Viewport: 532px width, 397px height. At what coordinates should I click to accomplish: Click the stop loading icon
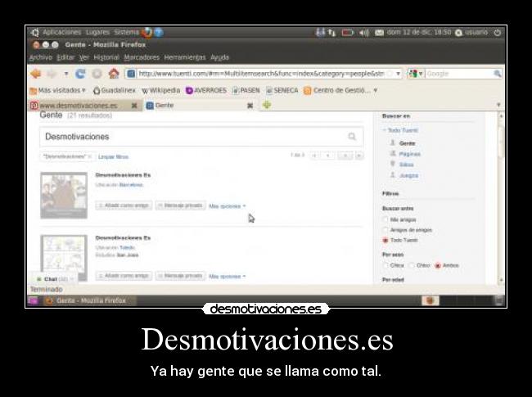97,74
